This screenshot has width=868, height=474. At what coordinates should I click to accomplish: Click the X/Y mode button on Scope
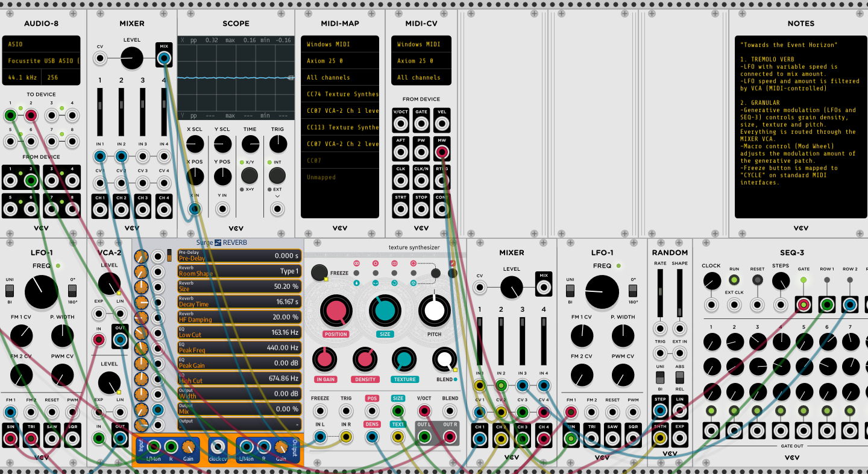pyautogui.click(x=250, y=175)
